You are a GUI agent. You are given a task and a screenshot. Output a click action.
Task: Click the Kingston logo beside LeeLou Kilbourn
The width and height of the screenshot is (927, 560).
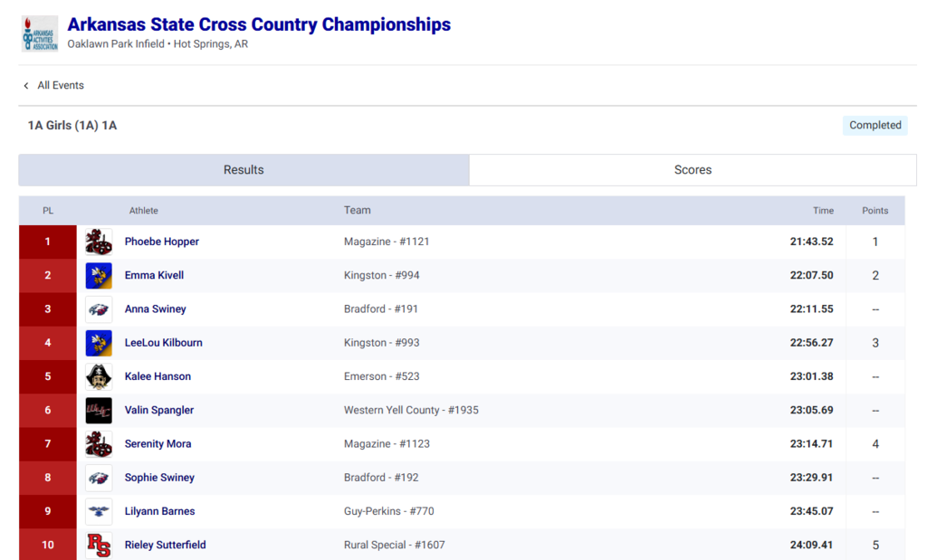pyautogui.click(x=99, y=343)
